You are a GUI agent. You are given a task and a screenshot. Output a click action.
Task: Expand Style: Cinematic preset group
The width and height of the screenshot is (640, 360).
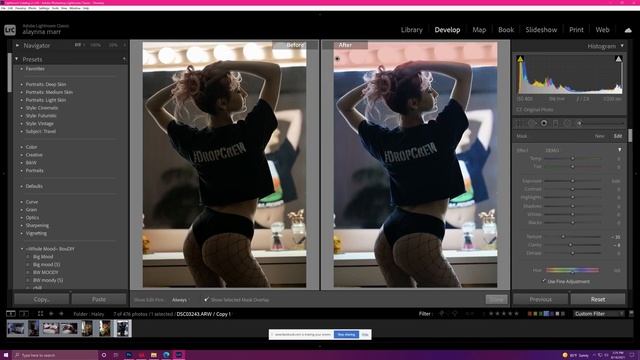tap(22, 108)
